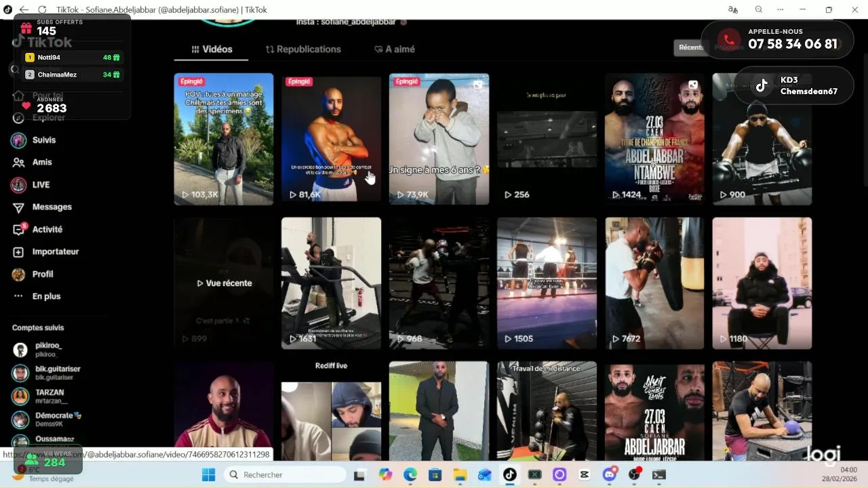868x488 pixels.
Task: Open the boxing ring video with 1505 views
Action: [547, 283]
